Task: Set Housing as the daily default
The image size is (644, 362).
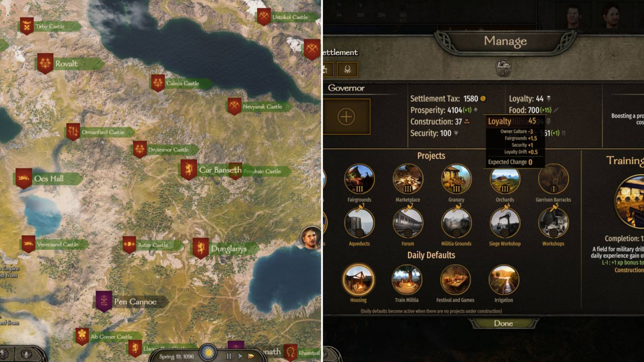Action: pyautogui.click(x=358, y=280)
